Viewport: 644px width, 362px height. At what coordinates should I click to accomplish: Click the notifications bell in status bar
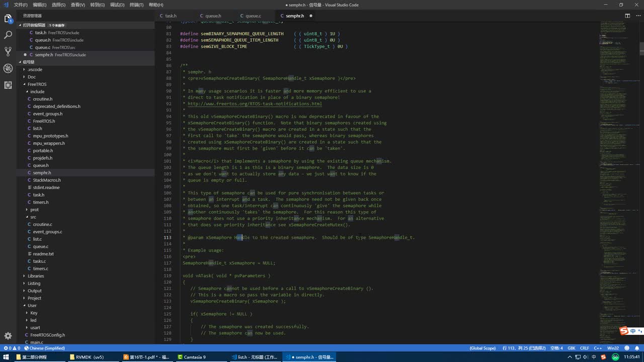(636, 348)
